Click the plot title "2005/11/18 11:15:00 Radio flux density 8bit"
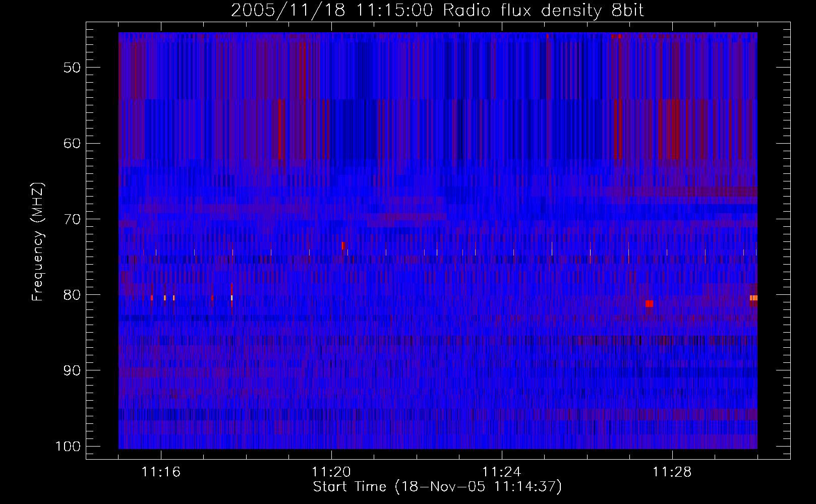The image size is (816, 504). click(x=437, y=10)
